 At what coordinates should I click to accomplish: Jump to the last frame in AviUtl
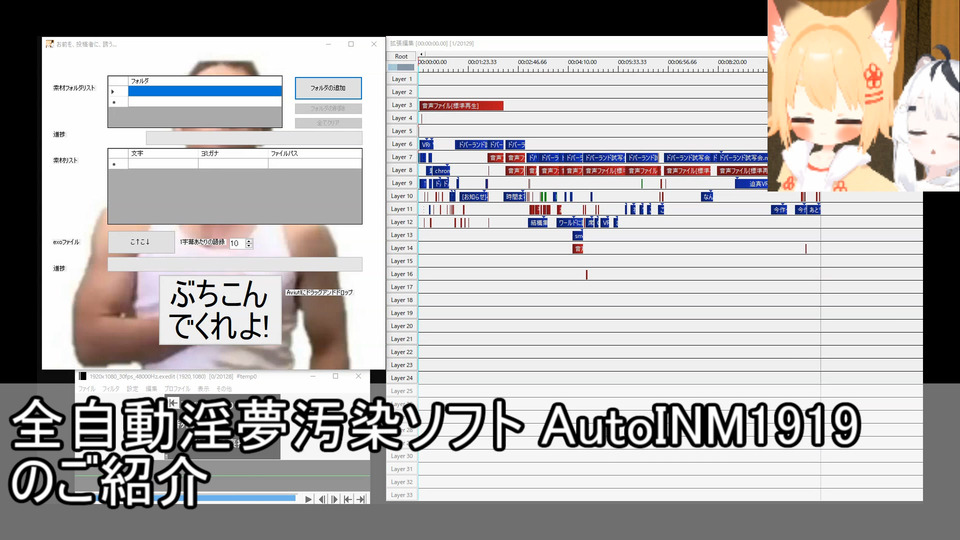point(361,500)
